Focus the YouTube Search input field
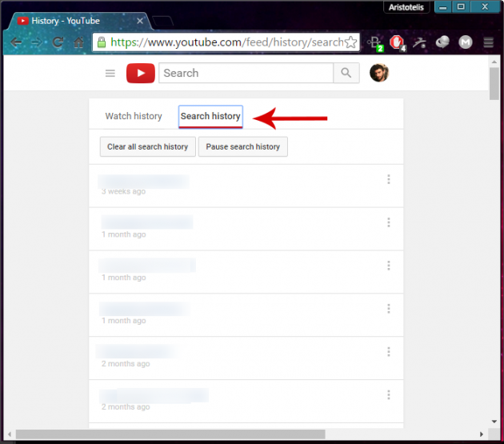The width and height of the screenshot is (504, 444). click(246, 74)
